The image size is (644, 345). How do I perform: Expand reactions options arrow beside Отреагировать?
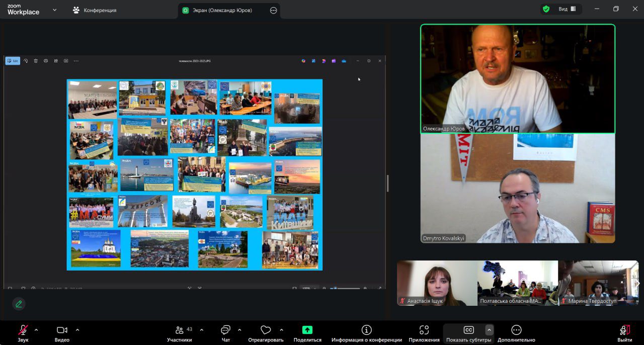tap(281, 330)
